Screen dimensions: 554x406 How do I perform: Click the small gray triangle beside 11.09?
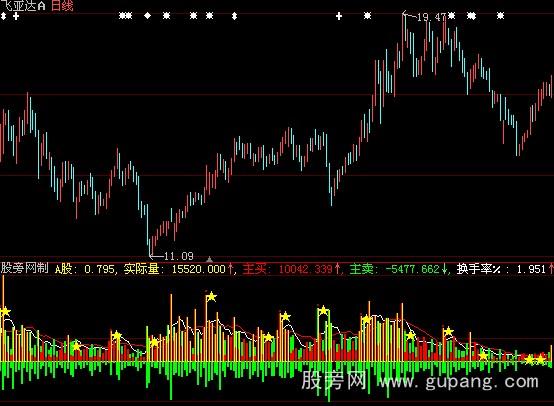pyautogui.click(x=209, y=259)
